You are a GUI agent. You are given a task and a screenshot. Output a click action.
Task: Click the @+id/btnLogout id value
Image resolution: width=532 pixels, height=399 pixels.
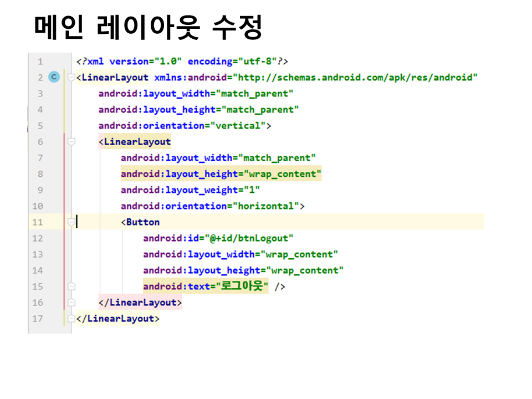tap(252, 238)
